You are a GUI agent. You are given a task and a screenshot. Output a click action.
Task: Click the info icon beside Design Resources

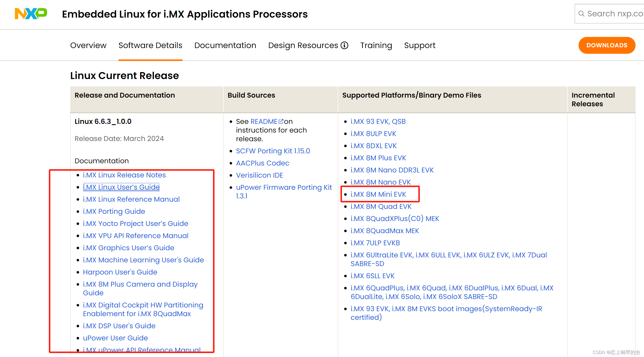pyautogui.click(x=344, y=45)
